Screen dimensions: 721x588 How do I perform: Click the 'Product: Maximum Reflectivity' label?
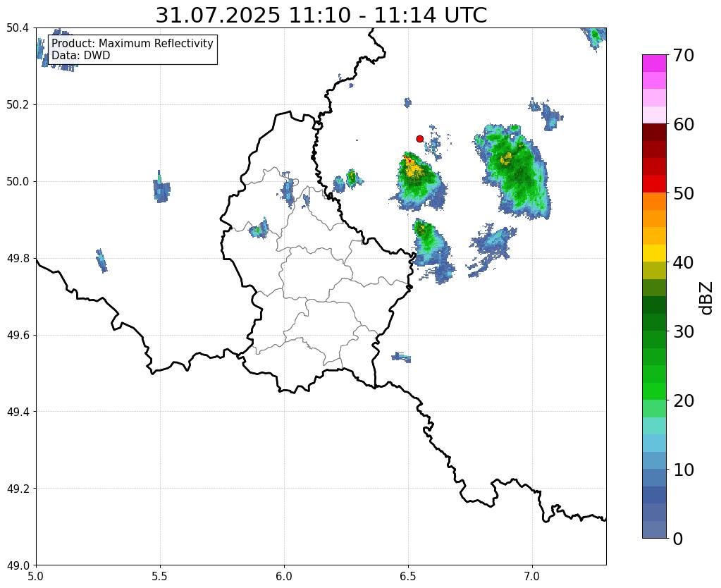pyautogui.click(x=133, y=43)
